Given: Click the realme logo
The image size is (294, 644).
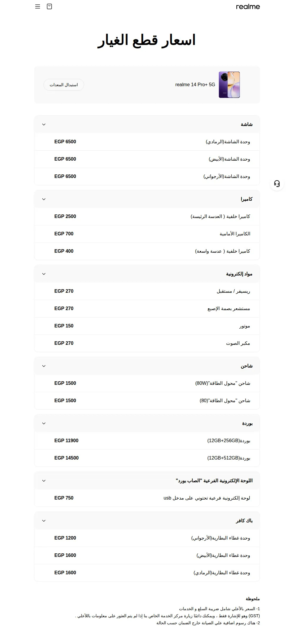Looking at the screenshot, I should pyautogui.click(x=248, y=6).
